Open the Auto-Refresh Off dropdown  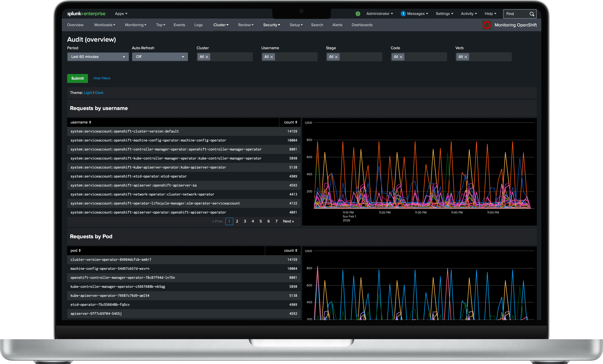[160, 57]
